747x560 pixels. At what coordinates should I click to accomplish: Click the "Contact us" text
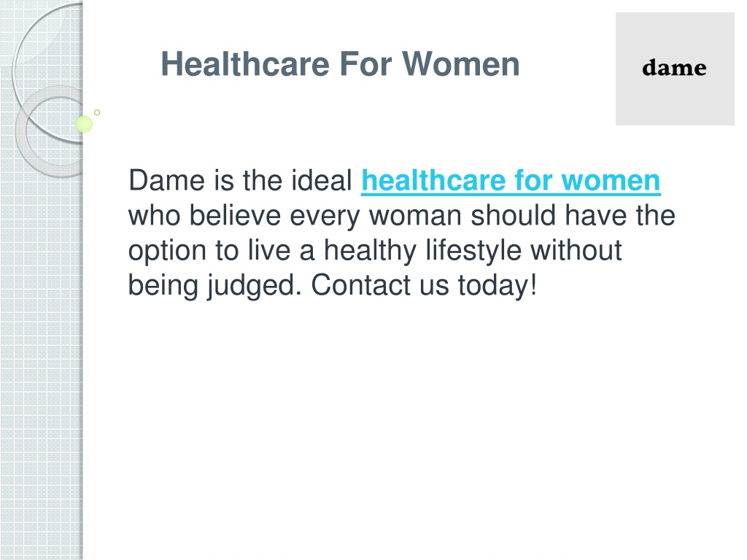click(379, 285)
